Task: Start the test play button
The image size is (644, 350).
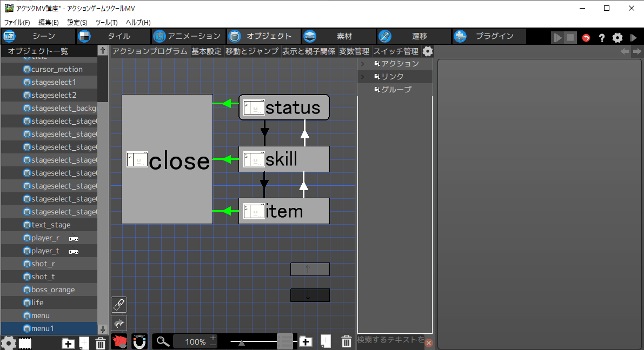Action: click(557, 37)
